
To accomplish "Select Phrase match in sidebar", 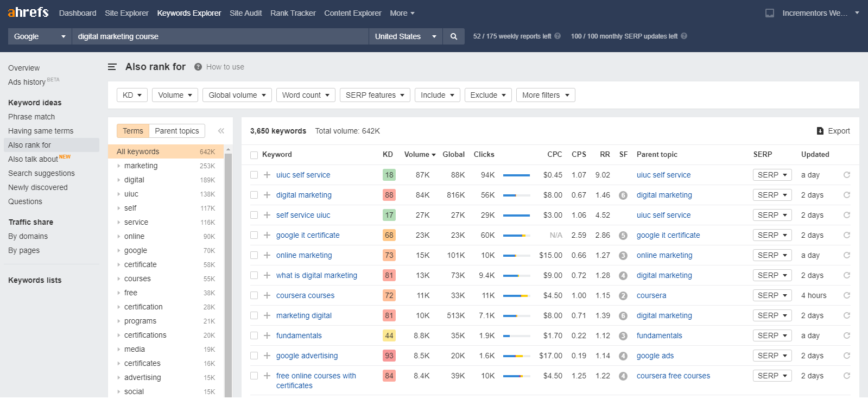I will (x=31, y=117).
